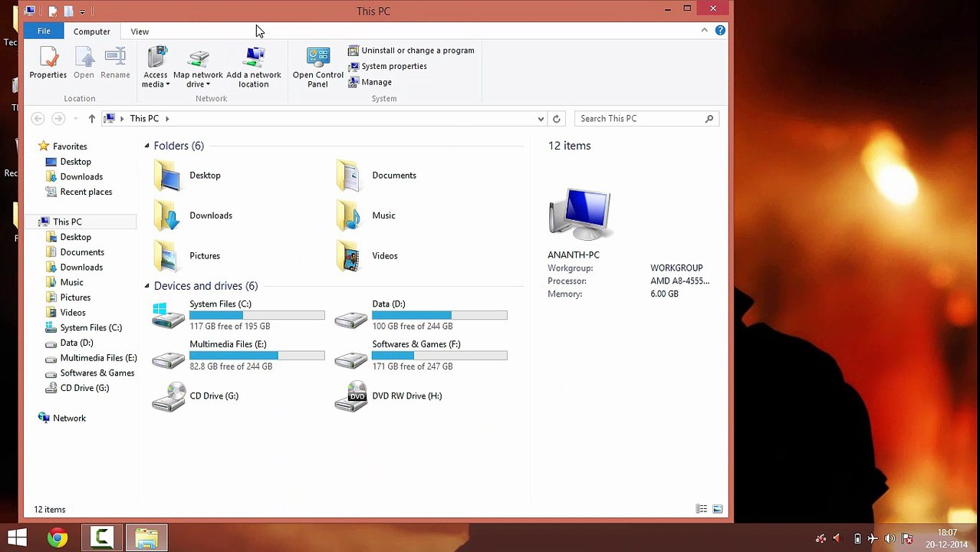Image resolution: width=980 pixels, height=552 pixels.
Task: Collapse the Devices and drives group
Action: (x=146, y=286)
